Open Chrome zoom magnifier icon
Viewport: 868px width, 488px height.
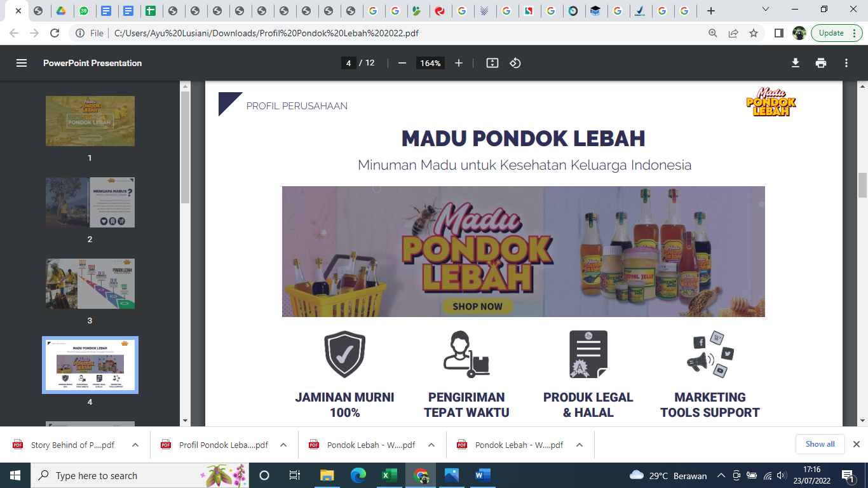click(714, 33)
